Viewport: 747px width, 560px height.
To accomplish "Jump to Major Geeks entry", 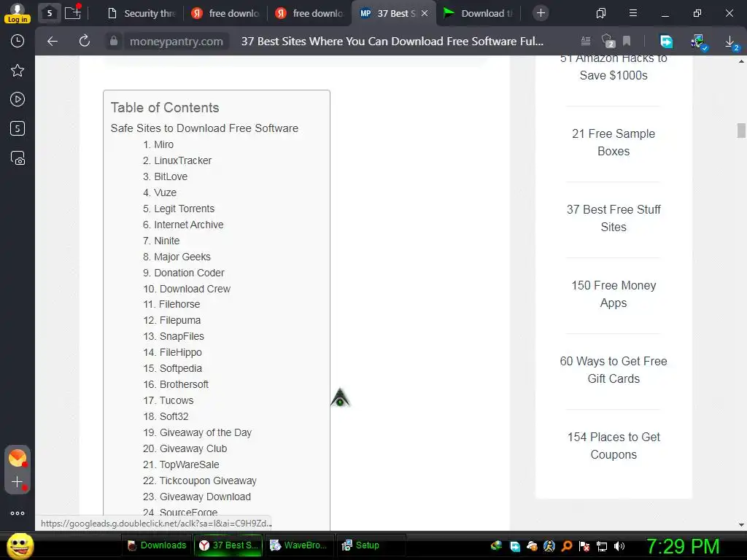I will click(x=182, y=257).
